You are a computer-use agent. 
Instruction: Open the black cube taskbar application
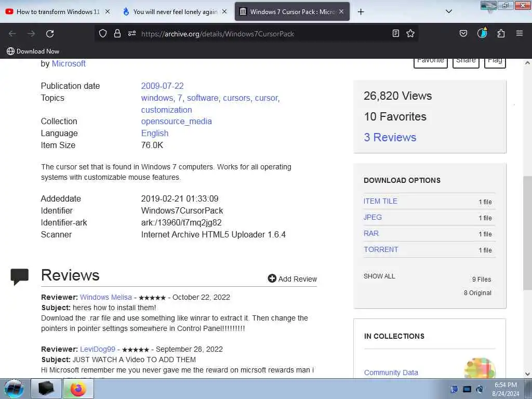[x=46, y=389]
